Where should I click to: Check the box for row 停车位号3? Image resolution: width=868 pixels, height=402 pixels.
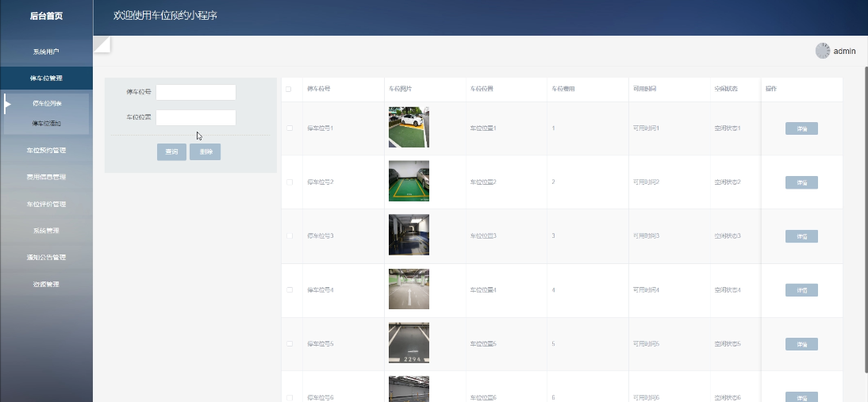point(290,235)
